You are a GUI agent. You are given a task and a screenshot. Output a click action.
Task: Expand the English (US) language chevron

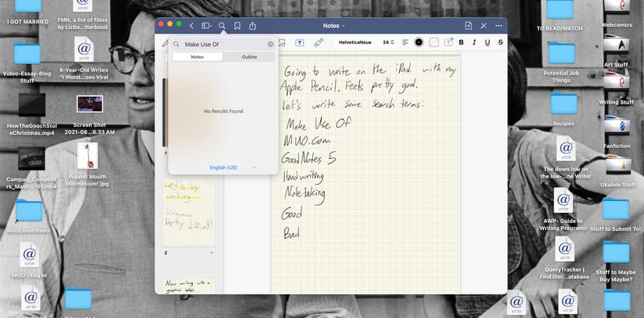pos(254,168)
